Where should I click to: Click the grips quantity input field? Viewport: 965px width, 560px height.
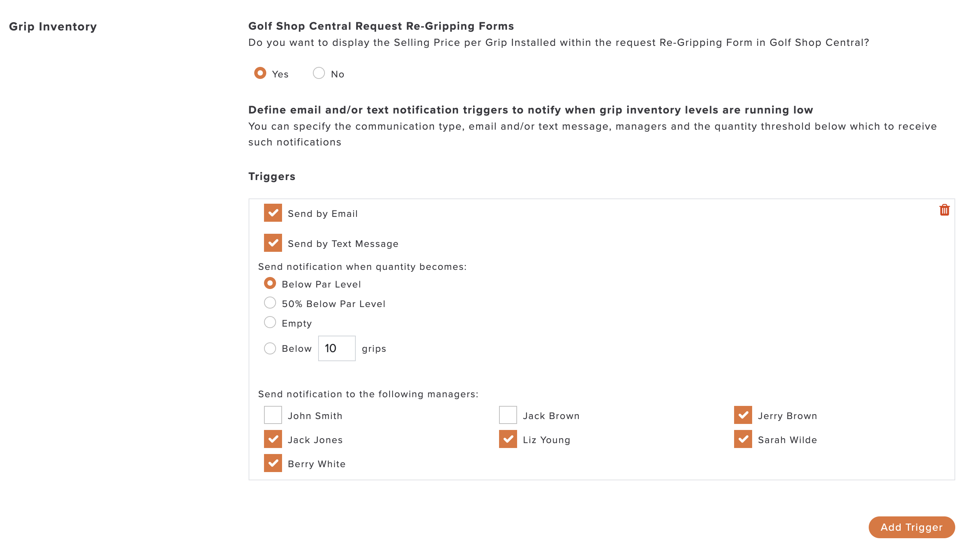(x=337, y=348)
